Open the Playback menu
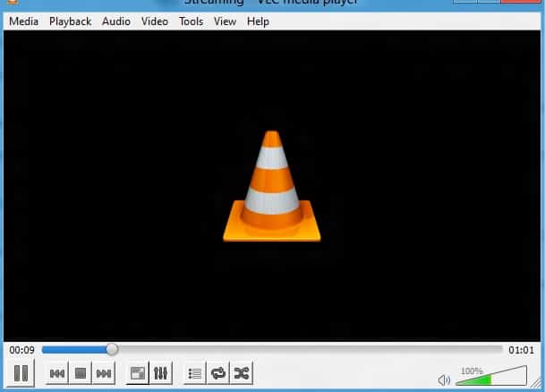545x392 pixels. point(70,21)
